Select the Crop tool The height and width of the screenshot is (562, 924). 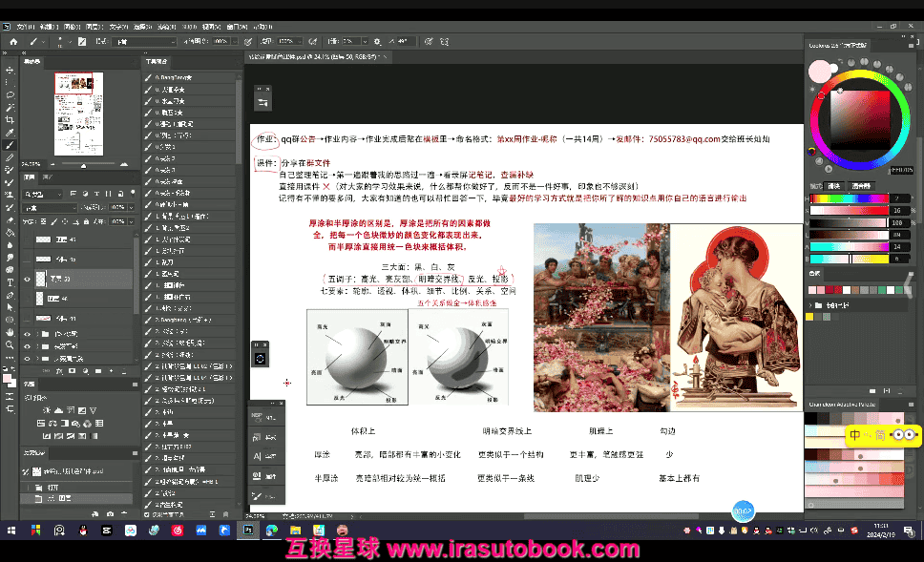click(x=10, y=119)
